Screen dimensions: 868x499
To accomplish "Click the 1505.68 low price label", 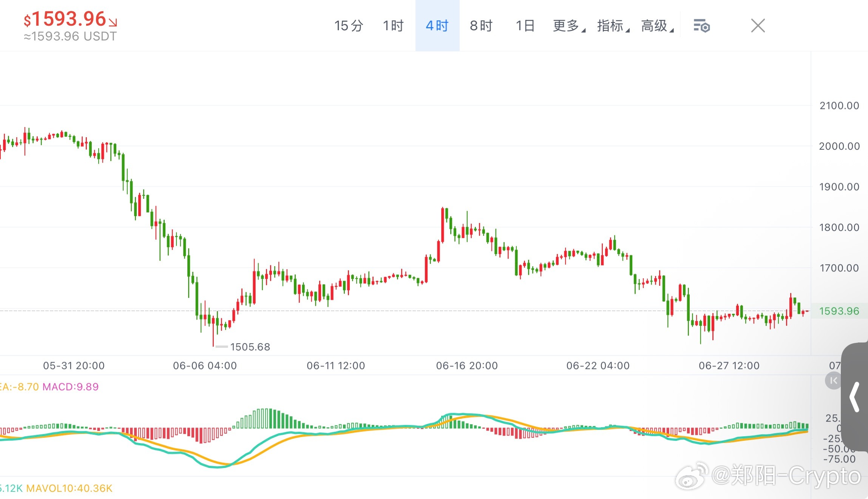I will [x=250, y=347].
